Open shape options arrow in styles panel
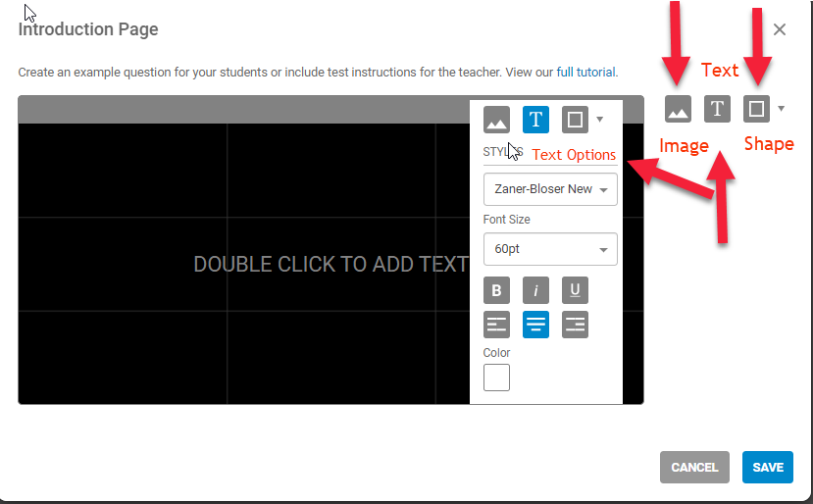The height and width of the screenshot is (504, 813). [x=599, y=121]
